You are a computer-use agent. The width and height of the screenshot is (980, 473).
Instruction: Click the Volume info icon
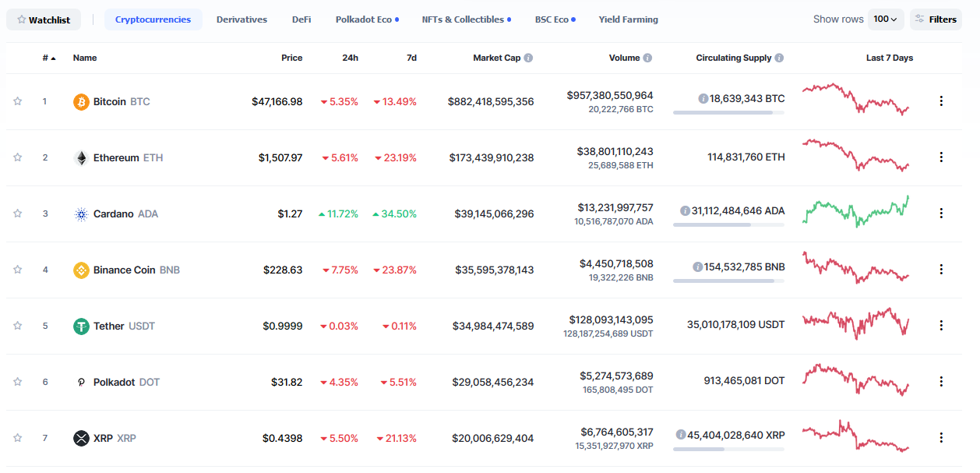tap(647, 58)
